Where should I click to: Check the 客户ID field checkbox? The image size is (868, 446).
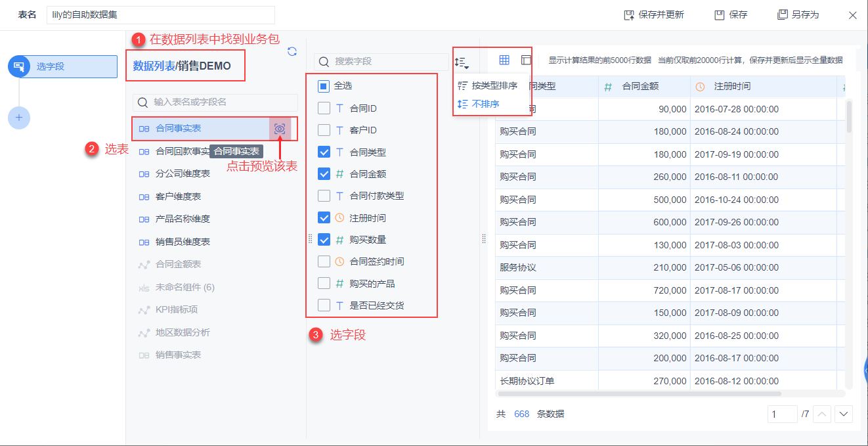tap(324, 130)
